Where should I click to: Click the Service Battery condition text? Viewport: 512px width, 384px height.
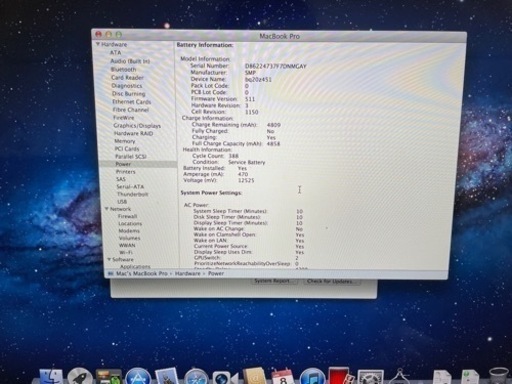pos(247,162)
